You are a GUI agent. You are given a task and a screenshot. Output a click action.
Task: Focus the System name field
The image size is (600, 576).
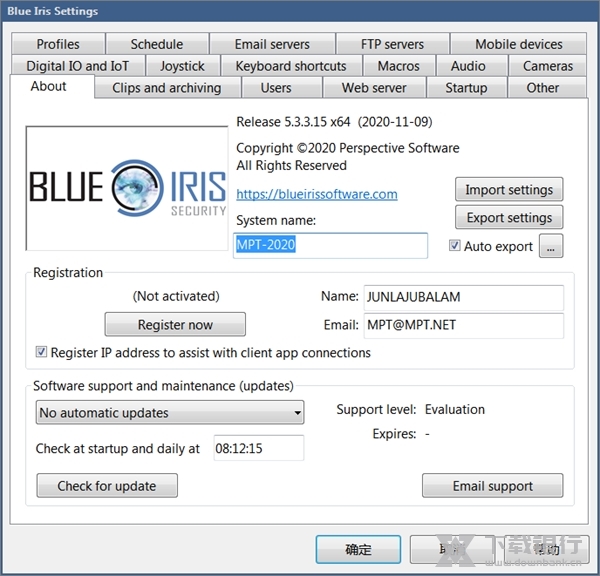(x=330, y=245)
